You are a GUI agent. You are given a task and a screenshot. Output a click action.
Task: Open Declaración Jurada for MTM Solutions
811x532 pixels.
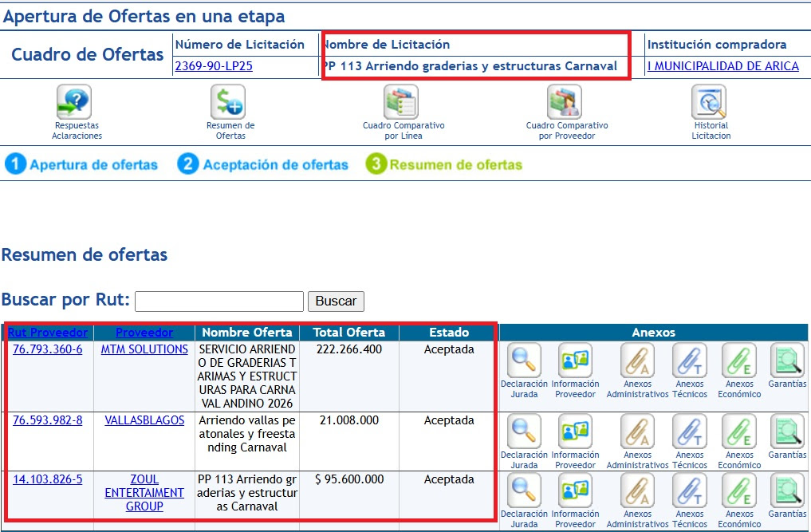tap(524, 361)
